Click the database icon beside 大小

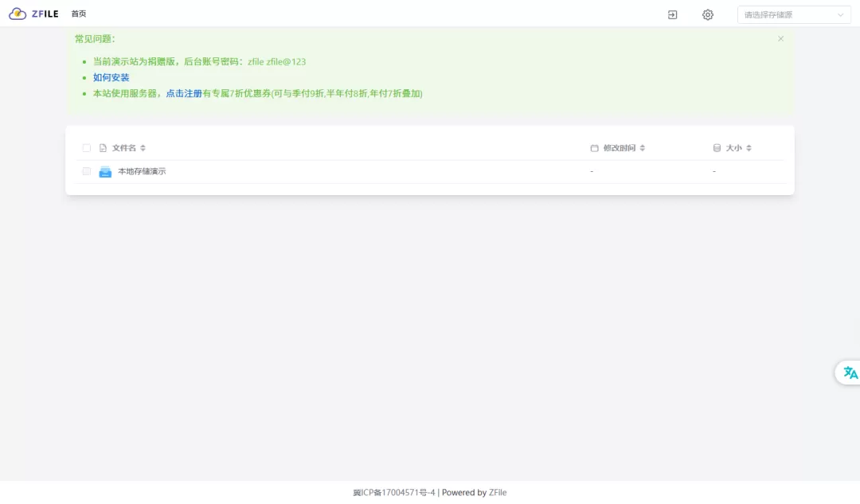717,148
